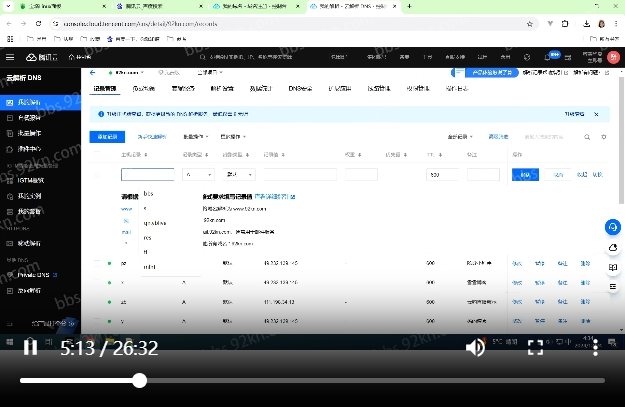The width and height of the screenshot is (625, 407).
Task: Expand the all records filter dropdown
Action: pyautogui.click(x=460, y=137)
